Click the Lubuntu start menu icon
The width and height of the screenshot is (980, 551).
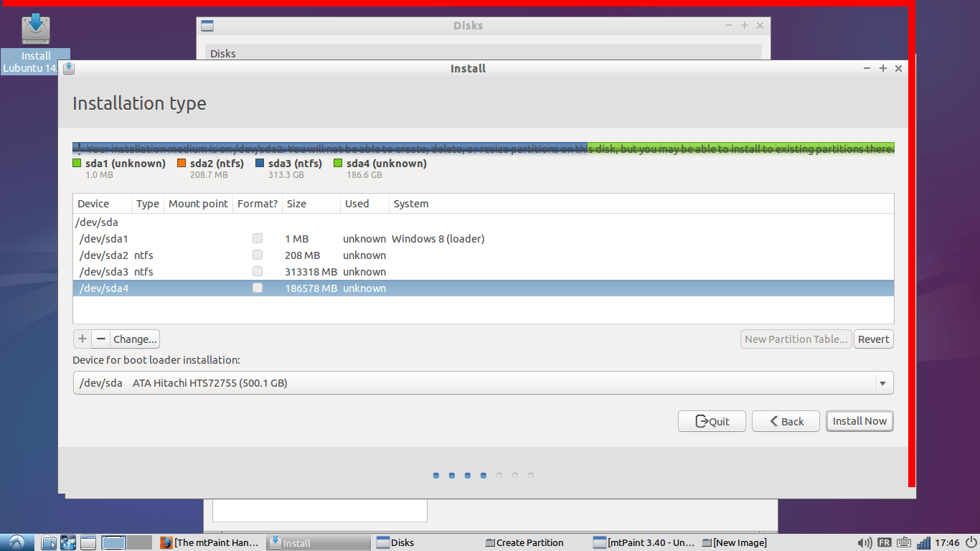(x=16, y=542)
